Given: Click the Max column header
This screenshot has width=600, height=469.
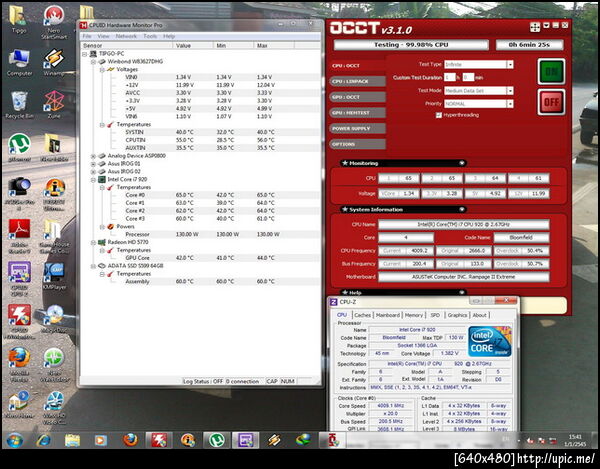Looking at the screenshot, I should pos(274,46).
